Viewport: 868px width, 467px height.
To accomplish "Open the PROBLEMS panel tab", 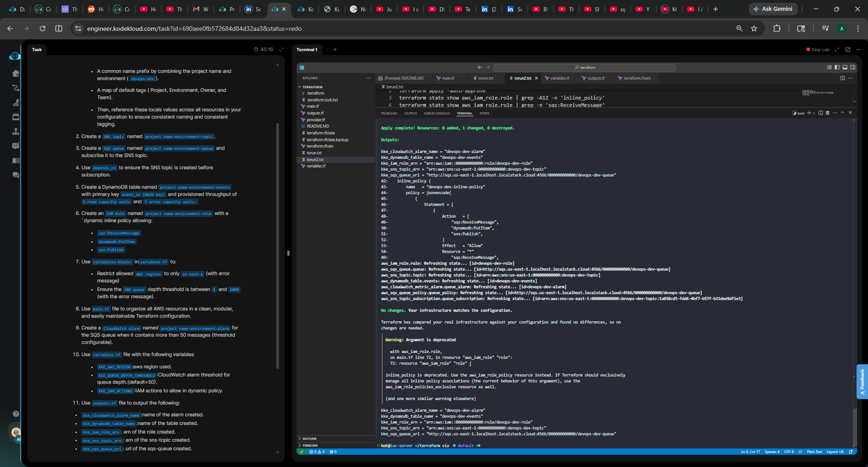I will (389, 113).
